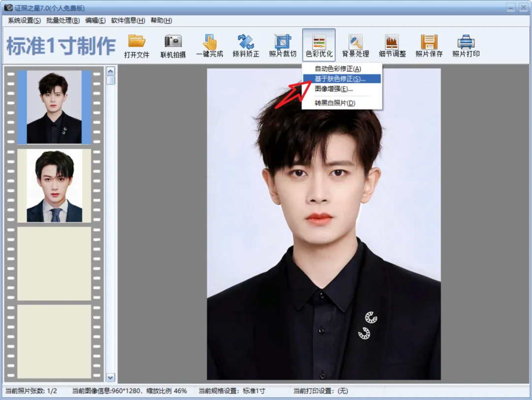The height and width of the screenshot is (400, 532).
Task: Open the 软件信息(H) menu
Action: tap(128, 20)
